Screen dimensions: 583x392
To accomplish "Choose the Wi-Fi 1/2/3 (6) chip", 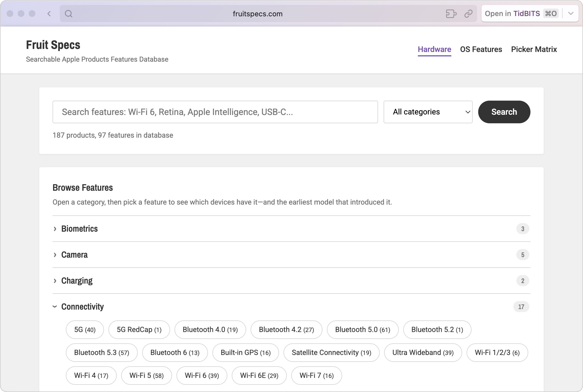I will [x=497, y=353].
